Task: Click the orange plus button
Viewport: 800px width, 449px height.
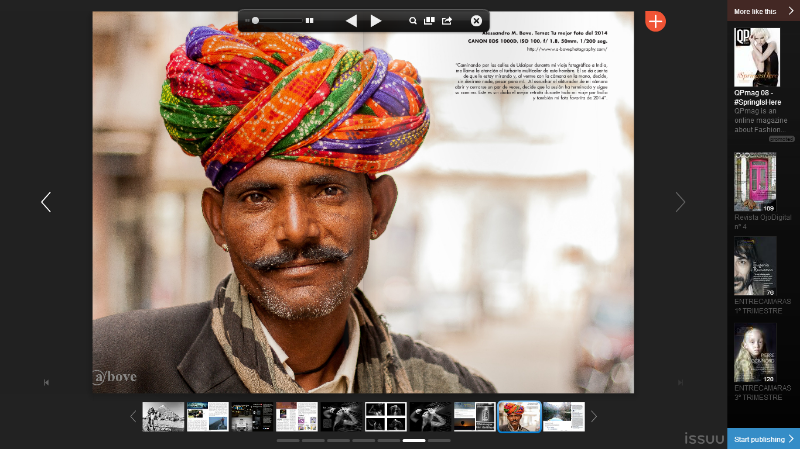Action: (x=655, y=21)
